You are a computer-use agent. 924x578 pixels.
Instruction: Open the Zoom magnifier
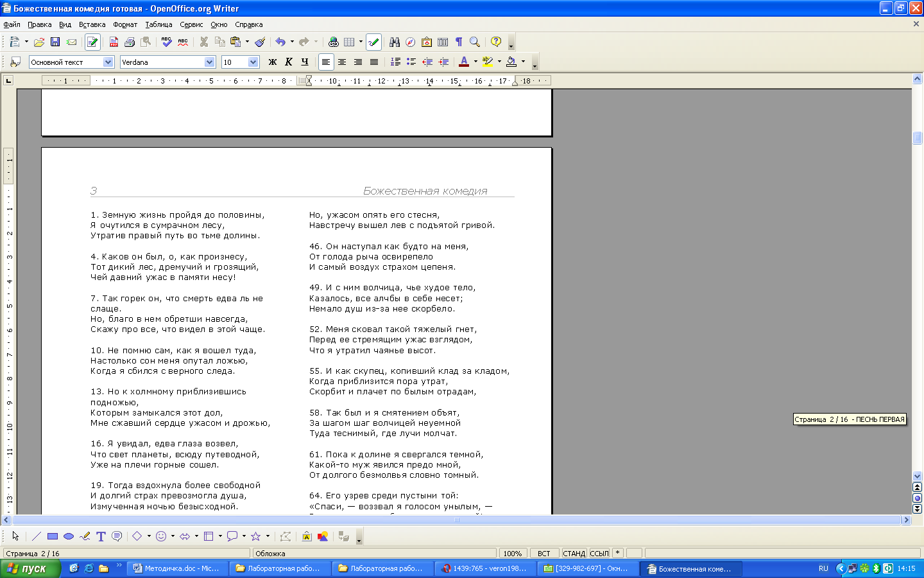pyautogui.click(x=475, y=42)
